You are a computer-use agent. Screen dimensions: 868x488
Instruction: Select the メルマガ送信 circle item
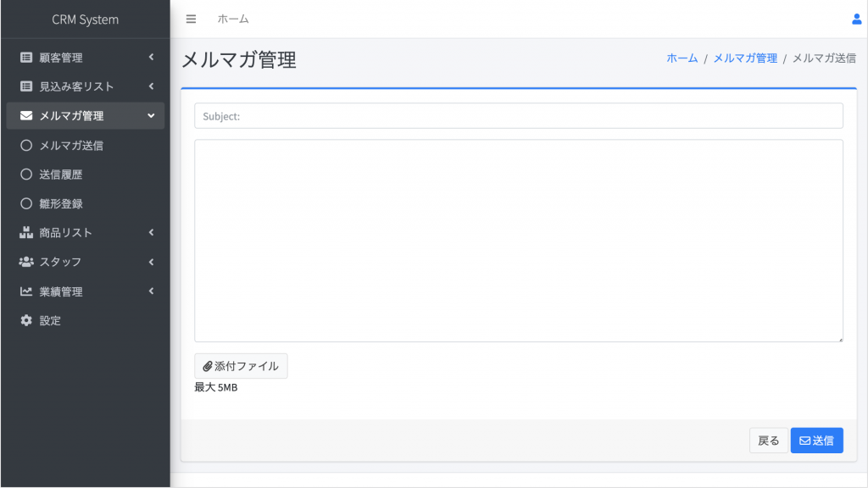tap(86, 145)
